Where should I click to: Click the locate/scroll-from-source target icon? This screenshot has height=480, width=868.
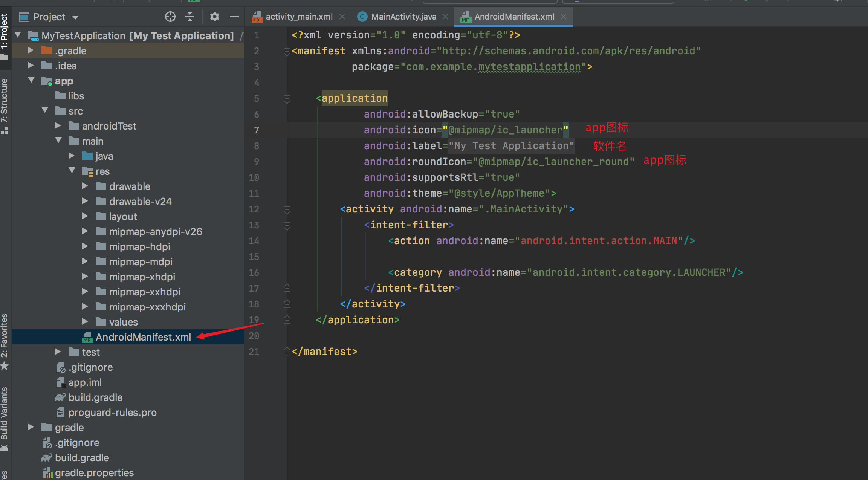(170, 17)
